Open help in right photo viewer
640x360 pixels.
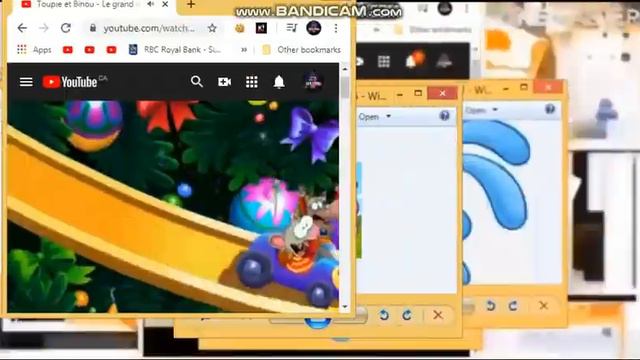550,109
